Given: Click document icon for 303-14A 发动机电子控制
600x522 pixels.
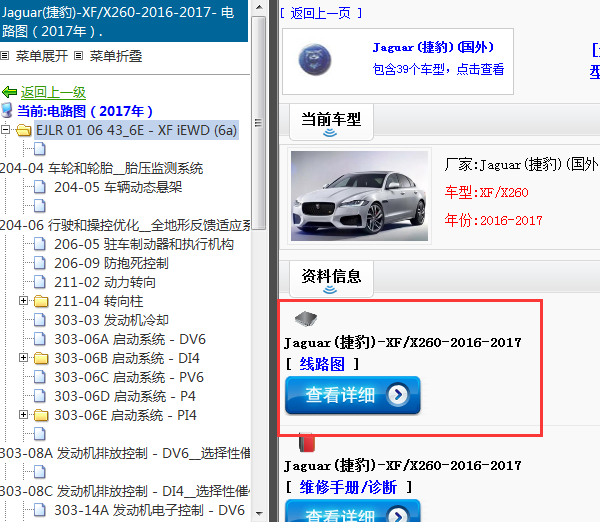Looking at the screenshot, I should coord(40,510).
